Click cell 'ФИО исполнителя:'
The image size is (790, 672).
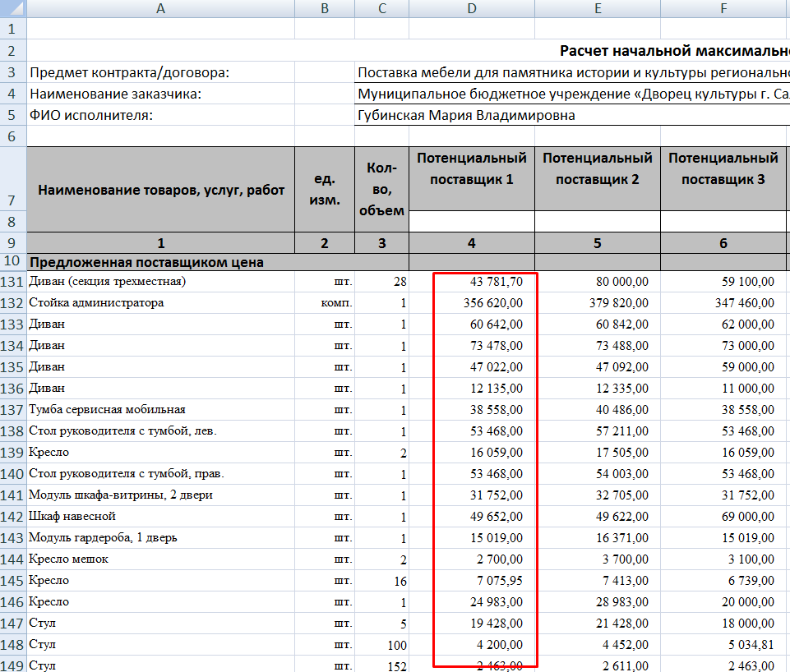coord(161,115)
